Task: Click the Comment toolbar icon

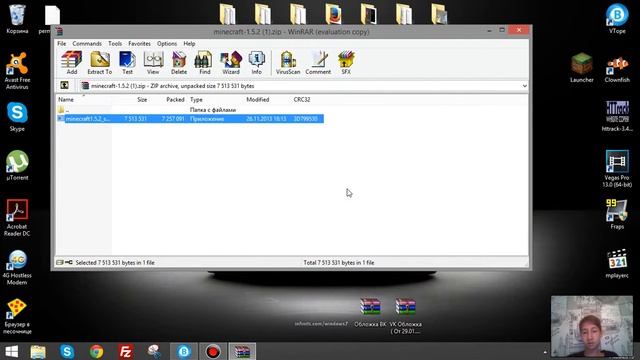Action: pos(318,63)
